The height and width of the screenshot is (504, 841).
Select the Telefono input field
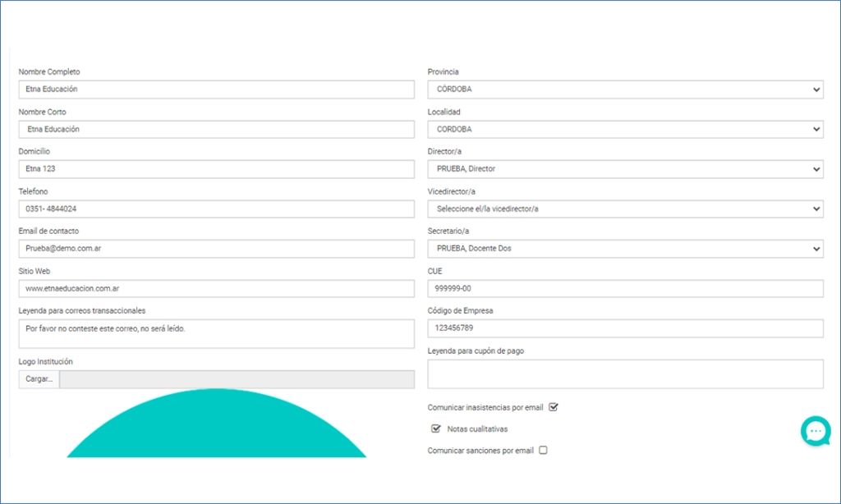(216, 208)
